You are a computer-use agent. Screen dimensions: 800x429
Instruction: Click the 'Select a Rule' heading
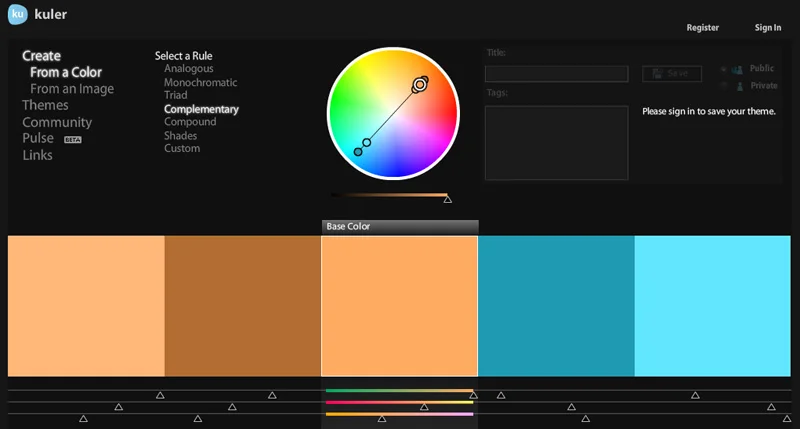pos(184,56)
